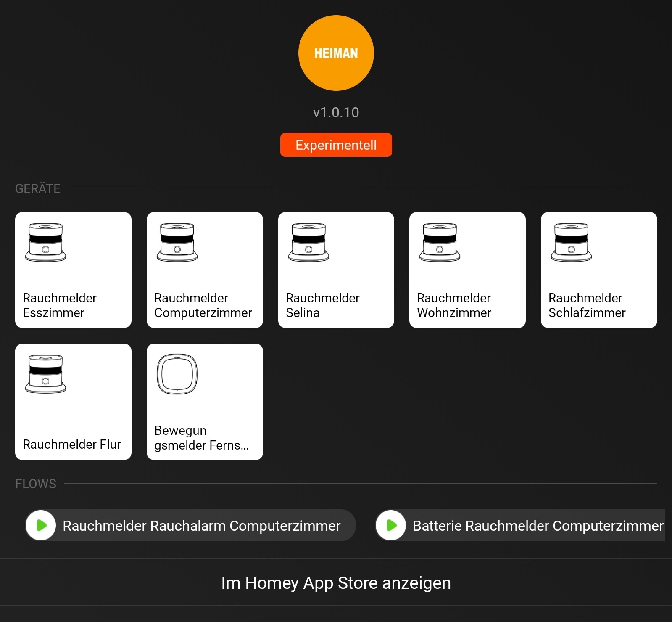Screen dimensions: 672x622
Task: Select the Bewegungsmelder Ferns... device label
Action: 202,438
